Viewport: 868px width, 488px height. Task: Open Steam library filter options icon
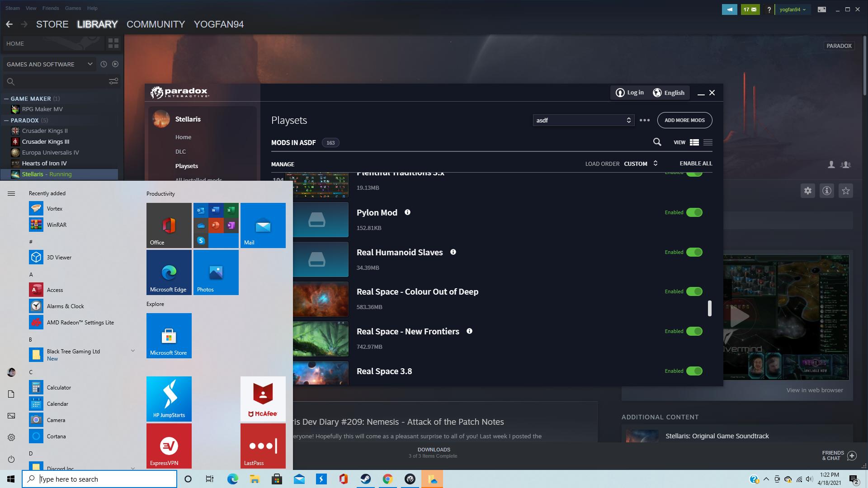tap(113, 81)
